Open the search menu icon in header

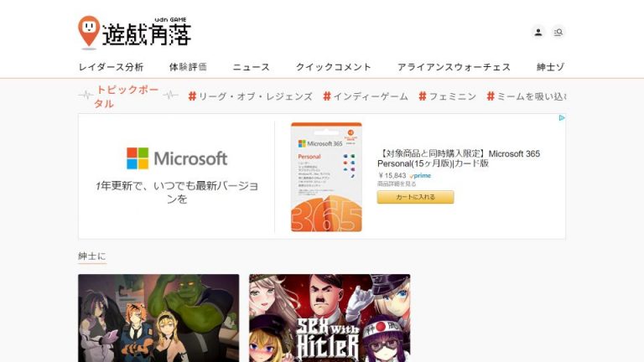coord(558,32)
